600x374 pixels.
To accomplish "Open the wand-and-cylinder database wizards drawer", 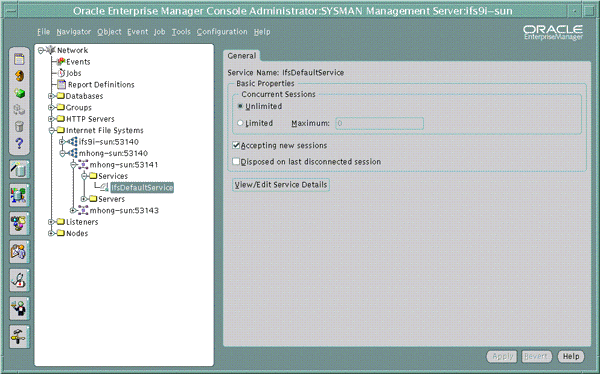I will [x=19, y=169].
